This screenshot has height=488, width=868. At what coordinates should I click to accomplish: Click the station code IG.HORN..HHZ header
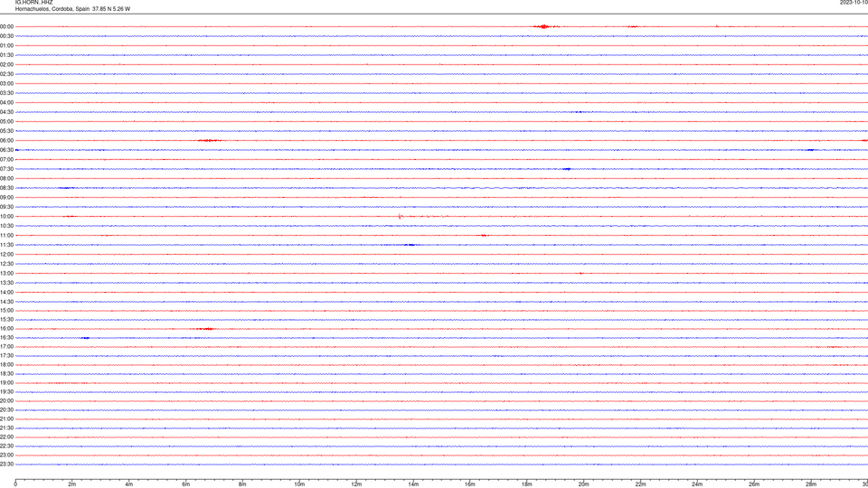tap(33, 2)
